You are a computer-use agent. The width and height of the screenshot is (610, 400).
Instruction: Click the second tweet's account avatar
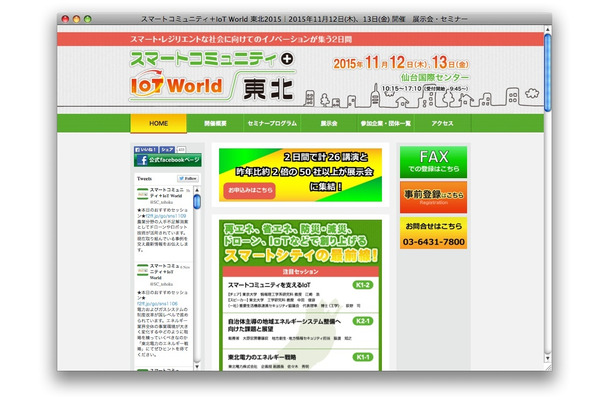coord(142,270)
